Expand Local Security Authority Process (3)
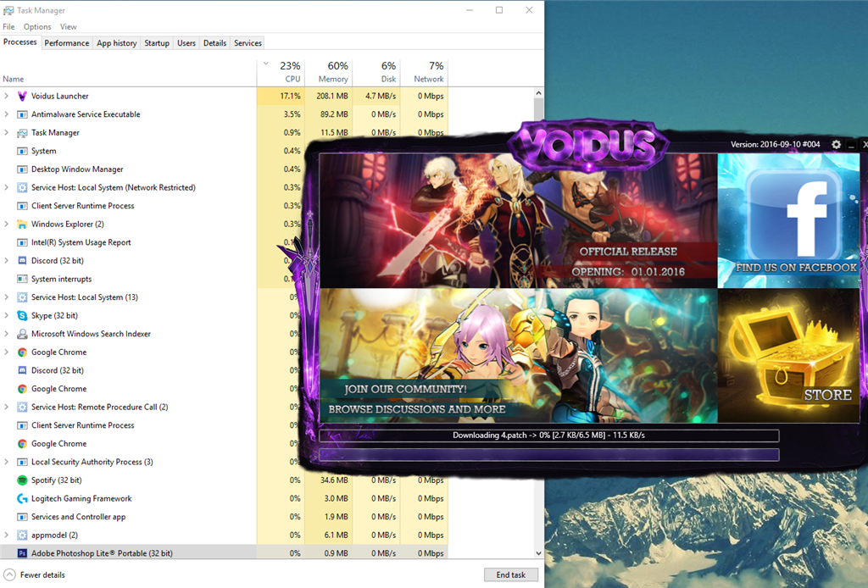This screenshot has width=868, height=588. pyautogui.click(x=6, y=462)
